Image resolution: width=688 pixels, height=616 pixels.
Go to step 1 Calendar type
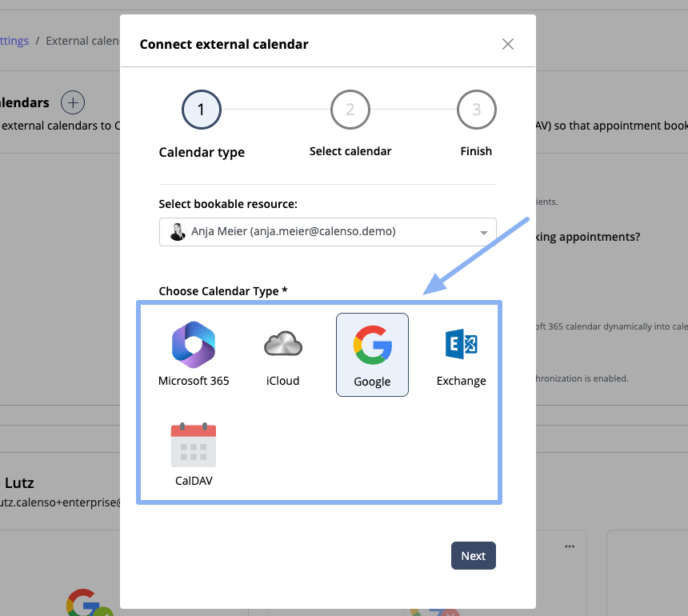pos(202,110)
